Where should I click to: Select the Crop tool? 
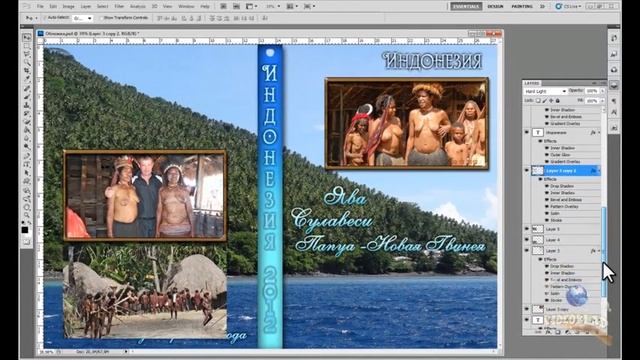pos(27,71)
